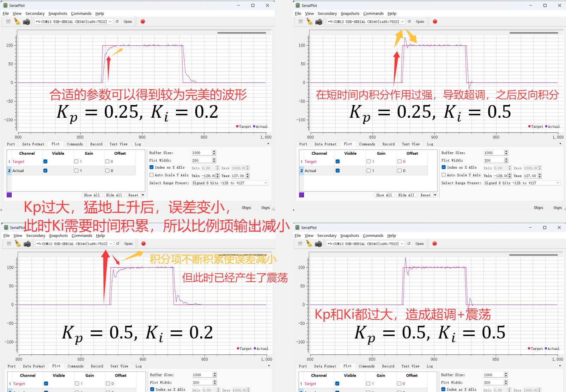Click Buffer Size field in bottom-right SerialPlot
This screenshot has width=566, height=392.
pyautogui.click(x=495, y=375)
